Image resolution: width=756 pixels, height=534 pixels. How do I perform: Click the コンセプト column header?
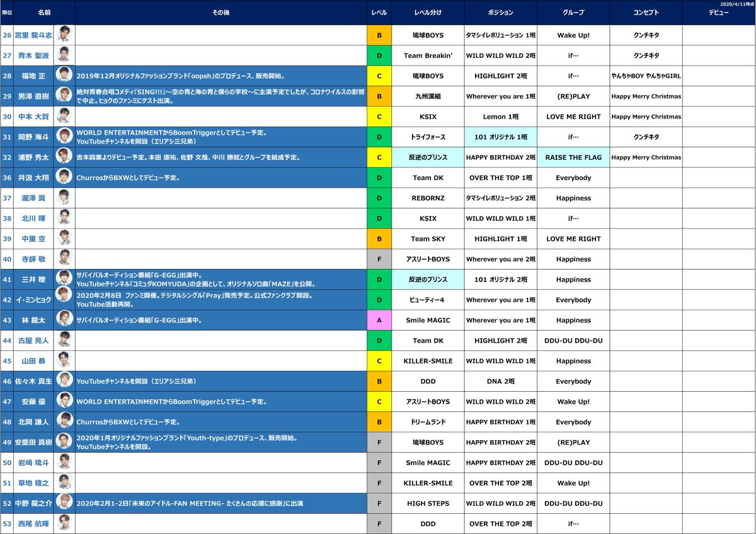click(646, 13)
